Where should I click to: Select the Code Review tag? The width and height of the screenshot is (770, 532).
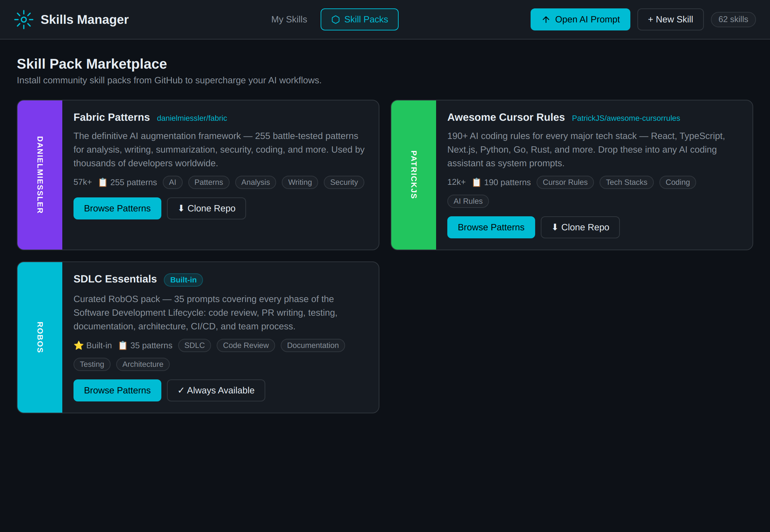tap(246, 345)
